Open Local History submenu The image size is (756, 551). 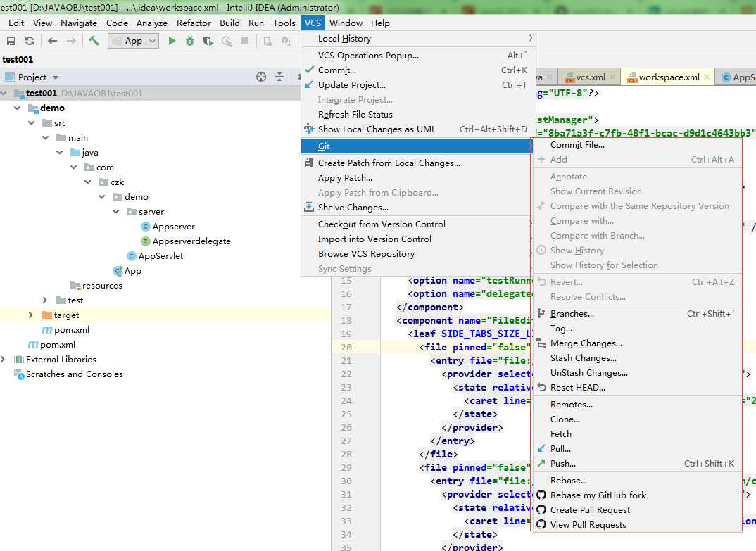tap(418, 39)
